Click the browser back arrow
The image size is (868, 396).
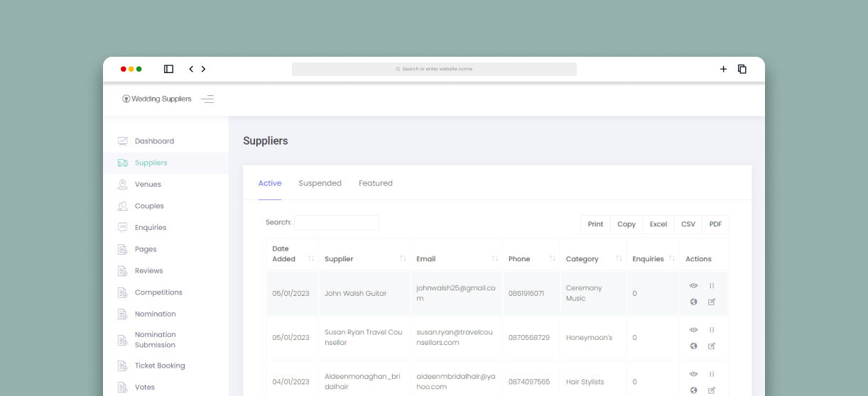[x=191, y=69]
